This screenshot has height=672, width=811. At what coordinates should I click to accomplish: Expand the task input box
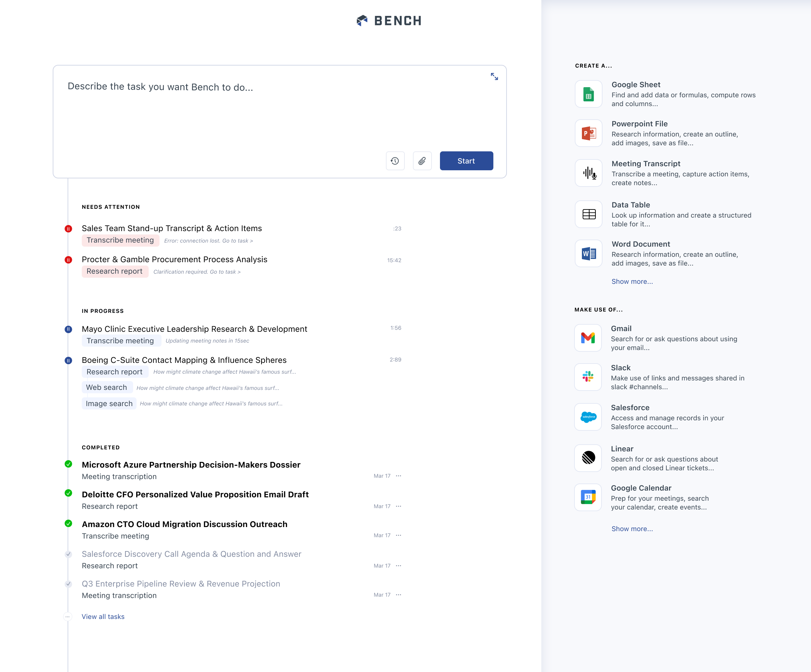click(494, 76)
